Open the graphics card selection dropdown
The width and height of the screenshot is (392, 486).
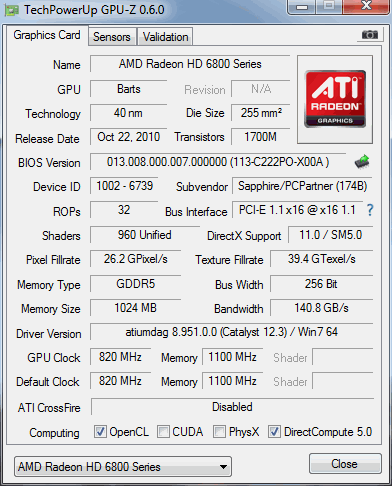pos(123,467)
